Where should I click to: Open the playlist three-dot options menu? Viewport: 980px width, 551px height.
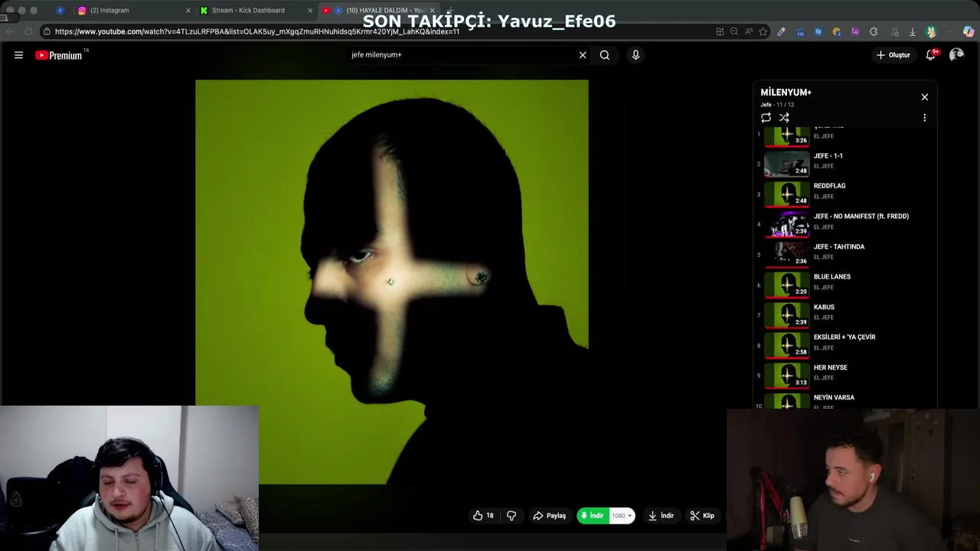coord(924,118)
